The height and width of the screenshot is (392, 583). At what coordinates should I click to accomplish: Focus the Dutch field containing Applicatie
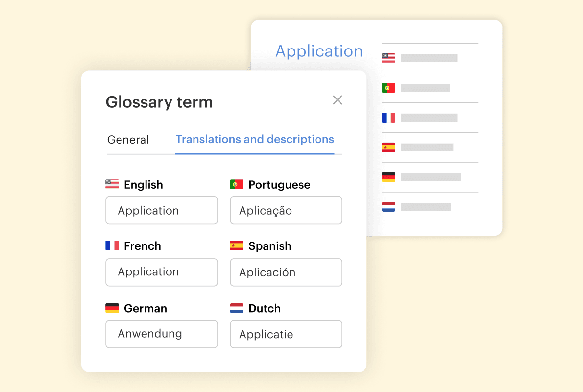[x=286, y=334]
